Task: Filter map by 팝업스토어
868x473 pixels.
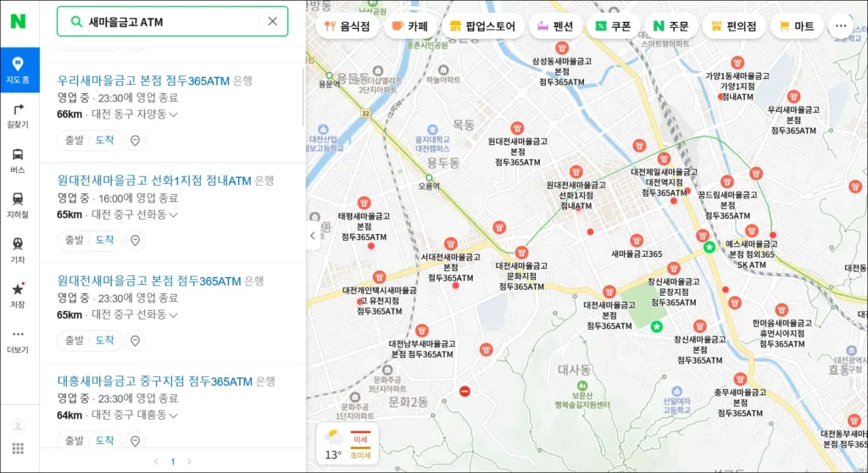Action: click(x=482, y=26)
